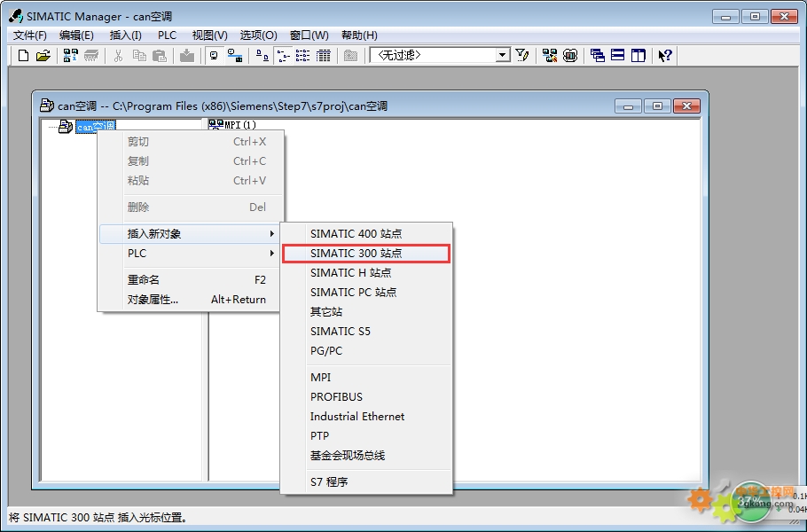Viewport: 807px width, 532px height.
Task: Insert a PROFIBUS subnet from submenu
Action: [366, 396]
